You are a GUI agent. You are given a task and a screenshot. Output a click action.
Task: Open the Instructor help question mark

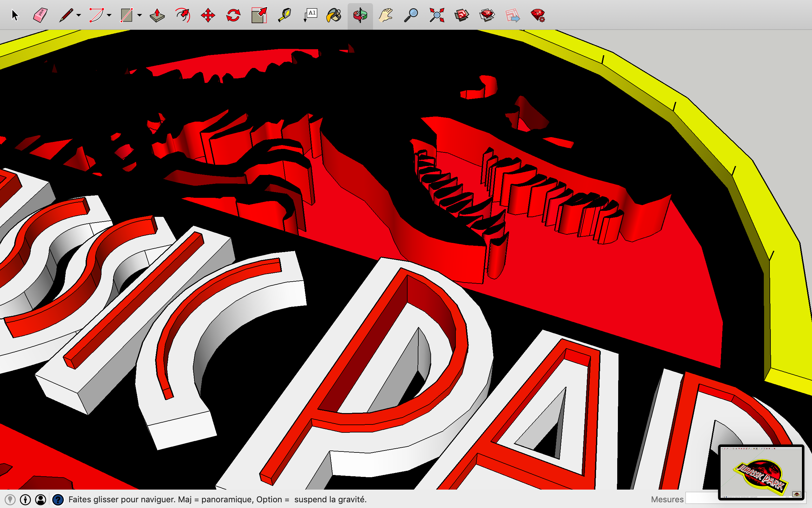click(x=58, y=500)
